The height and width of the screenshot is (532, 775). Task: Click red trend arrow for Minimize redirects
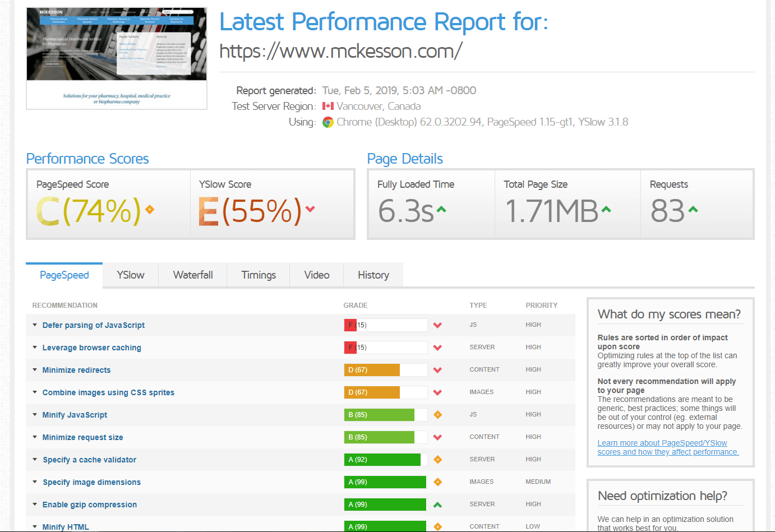[x=438, y=370]
